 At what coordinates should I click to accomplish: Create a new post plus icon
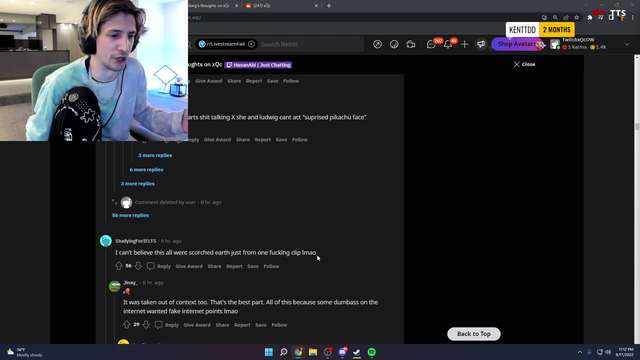[464, 44]
